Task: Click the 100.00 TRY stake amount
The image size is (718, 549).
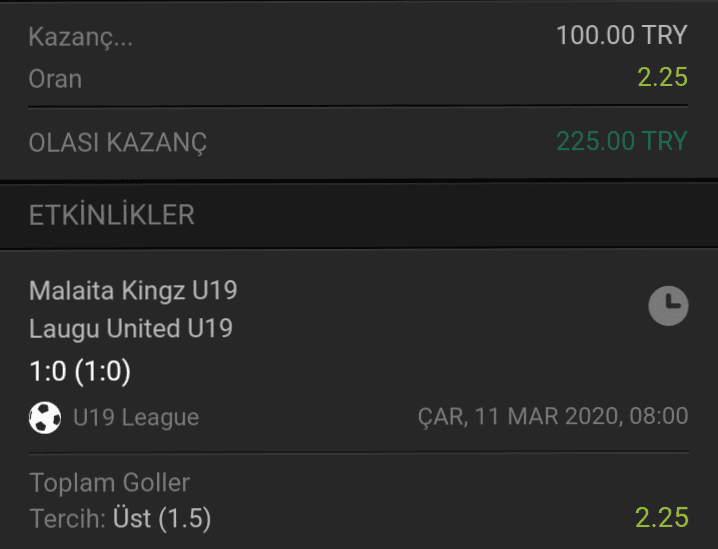Action: (622, 35)
